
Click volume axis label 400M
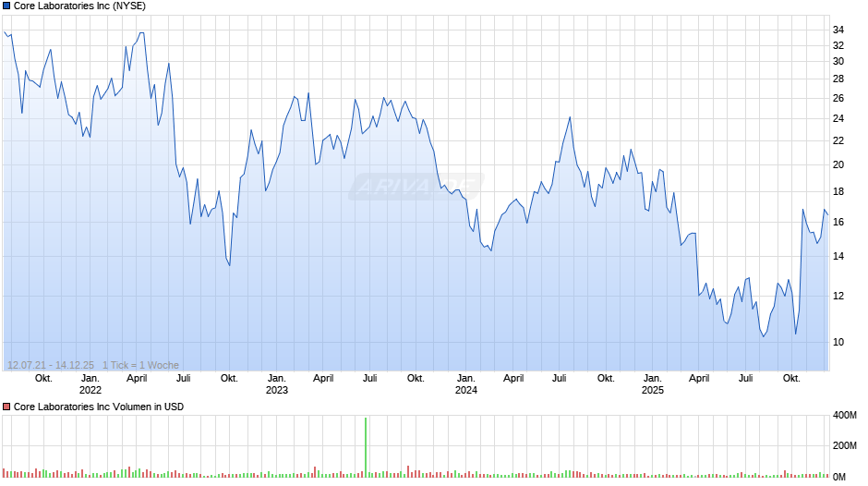(x=845, y=416)
